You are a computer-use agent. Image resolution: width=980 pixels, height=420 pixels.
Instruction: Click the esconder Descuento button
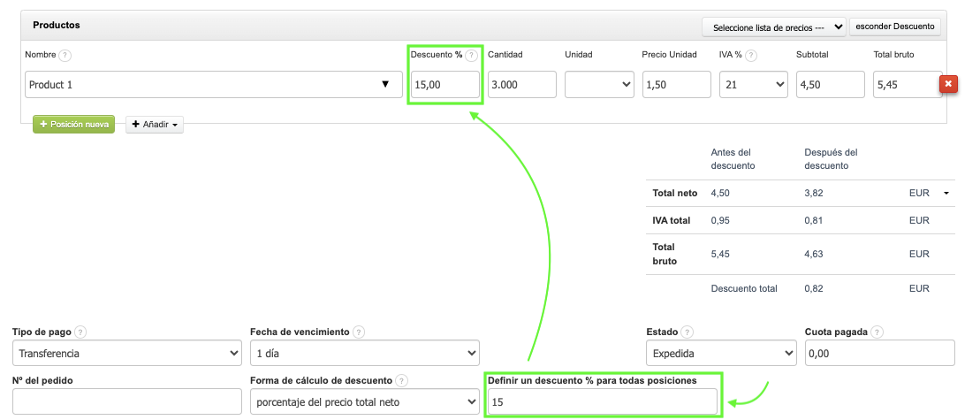894,27
